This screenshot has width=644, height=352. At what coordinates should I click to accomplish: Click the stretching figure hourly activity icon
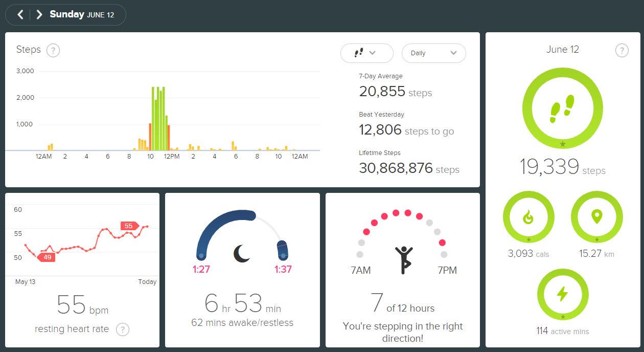(403, 259)
